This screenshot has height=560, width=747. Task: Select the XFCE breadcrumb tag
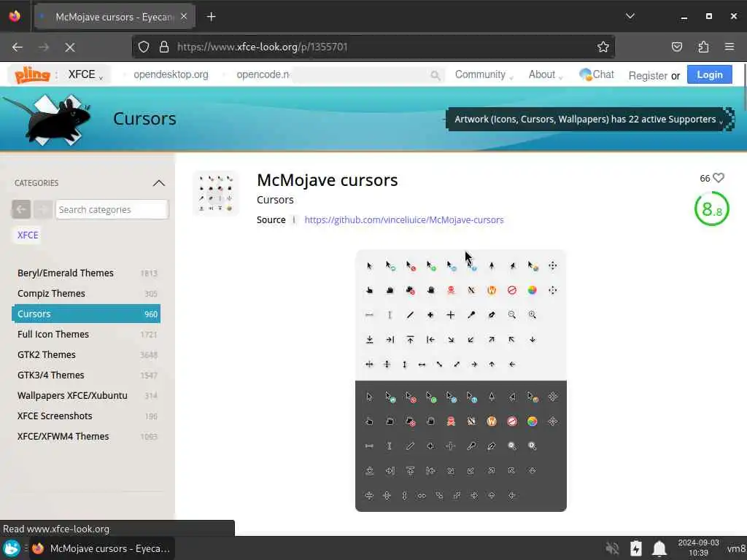pyautogui.click(x=28, y=236)
